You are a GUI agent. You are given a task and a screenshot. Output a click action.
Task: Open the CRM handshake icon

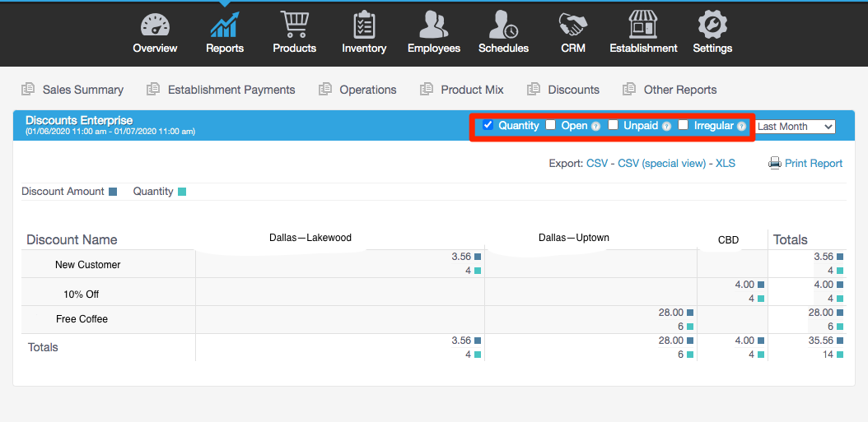point(573,25)
